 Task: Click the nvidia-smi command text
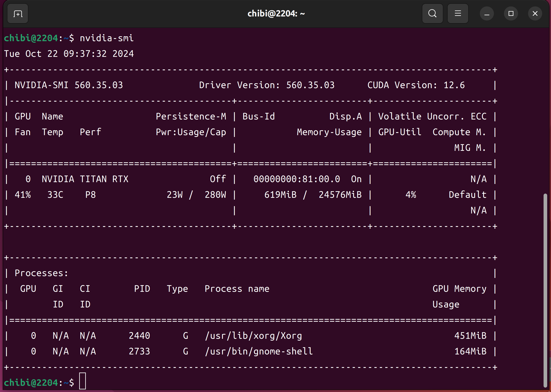tap(107, 38)
